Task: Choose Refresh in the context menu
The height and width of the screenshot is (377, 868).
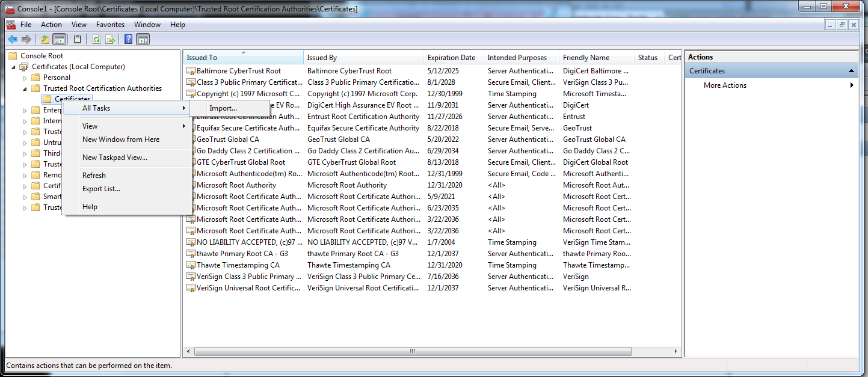Action: 126,176
